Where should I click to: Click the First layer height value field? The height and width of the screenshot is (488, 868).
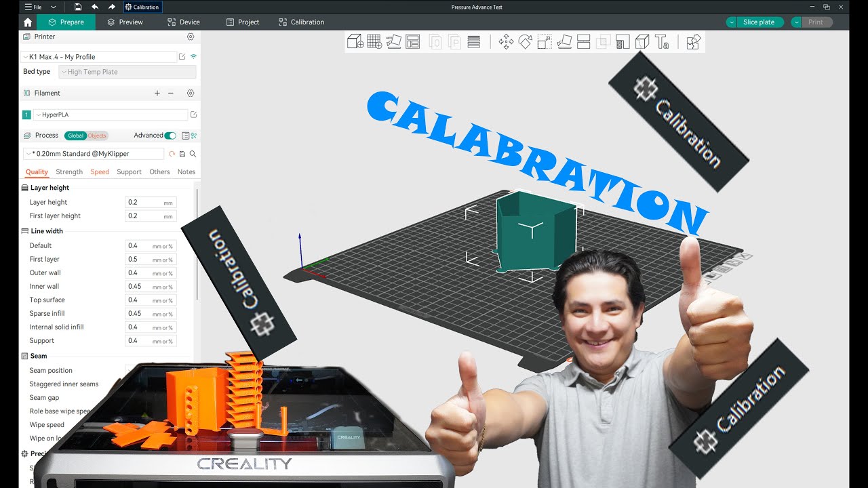click(151, 216)
